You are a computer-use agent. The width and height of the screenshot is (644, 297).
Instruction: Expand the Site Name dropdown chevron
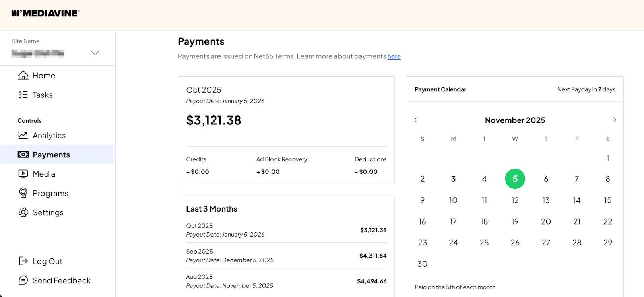click(x=95, y=53)
